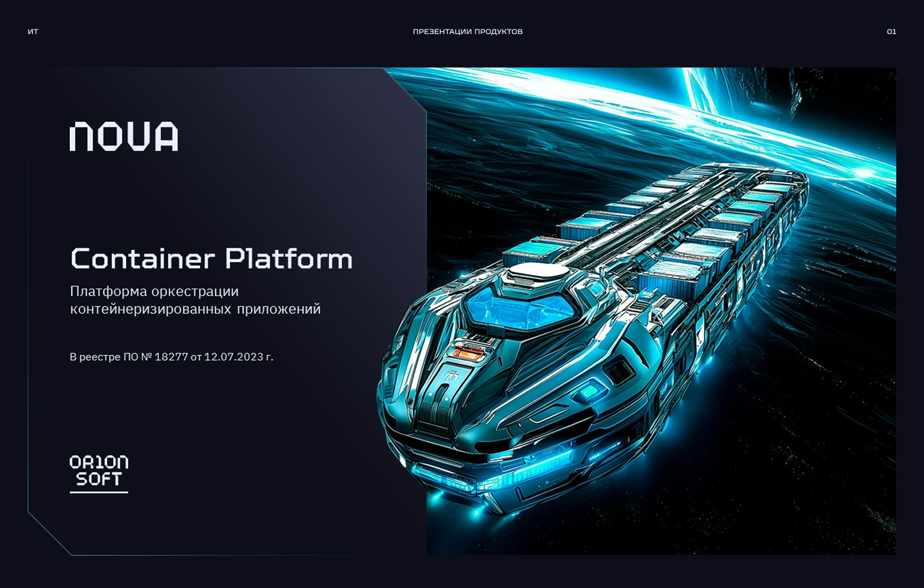This screenshot has height=588, width=924.
Task: Open the registry number 18277 text
Action: (171, 357)
